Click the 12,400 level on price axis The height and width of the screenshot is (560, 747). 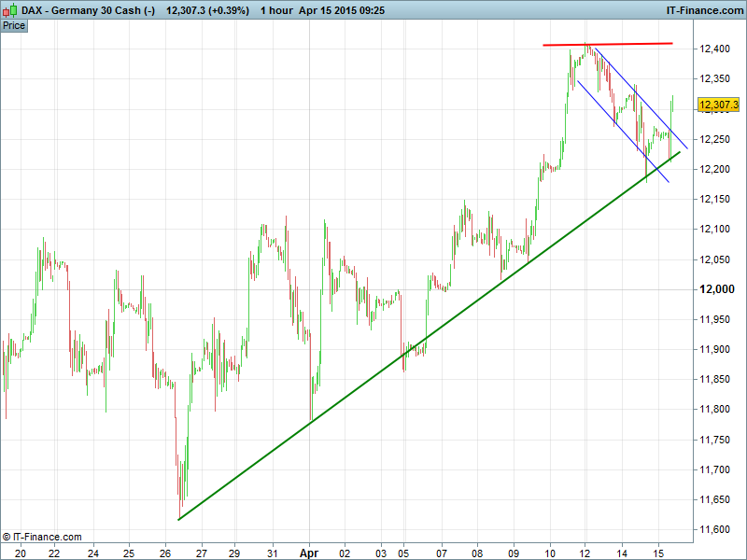pos(717,49)
